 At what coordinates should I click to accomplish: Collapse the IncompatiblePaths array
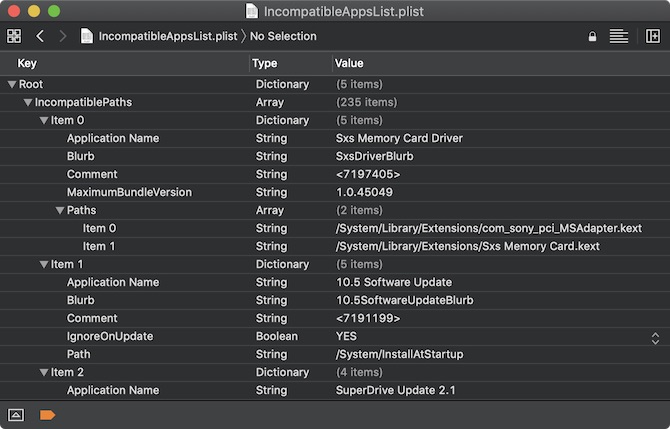point(28,102)
